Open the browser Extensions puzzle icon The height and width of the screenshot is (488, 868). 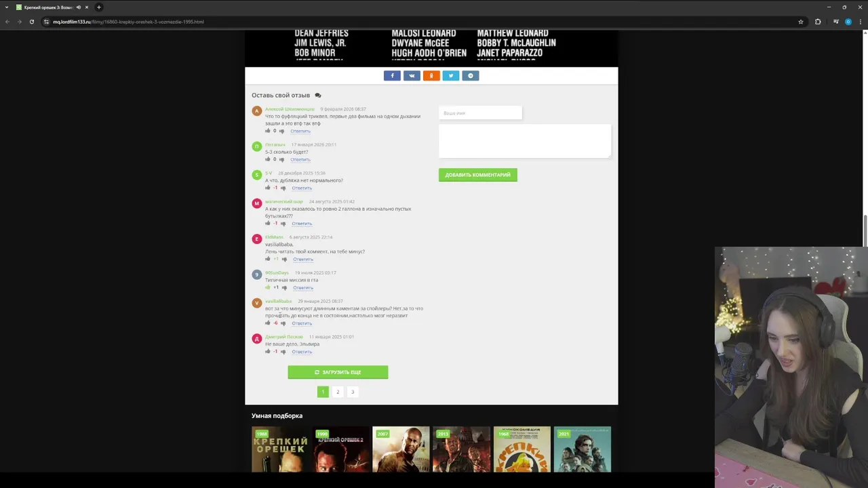(818, 22)
